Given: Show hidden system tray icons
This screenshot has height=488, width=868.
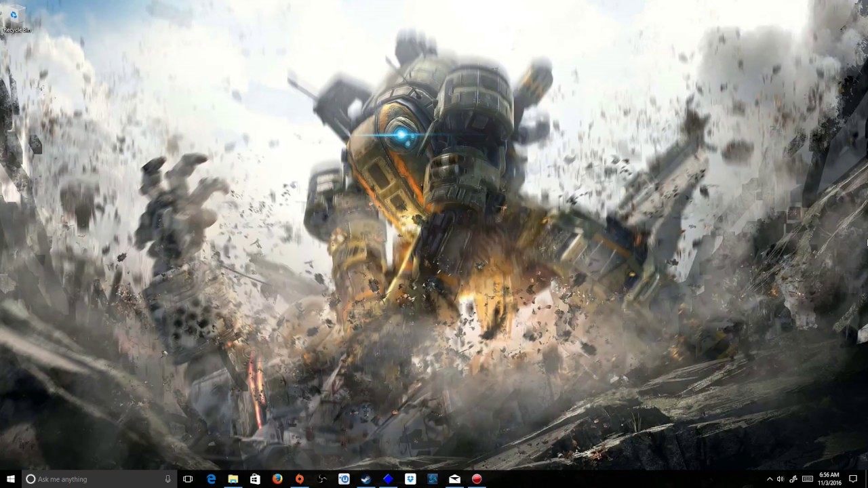Looking at the screenshot, I should [x=770, y=479].
